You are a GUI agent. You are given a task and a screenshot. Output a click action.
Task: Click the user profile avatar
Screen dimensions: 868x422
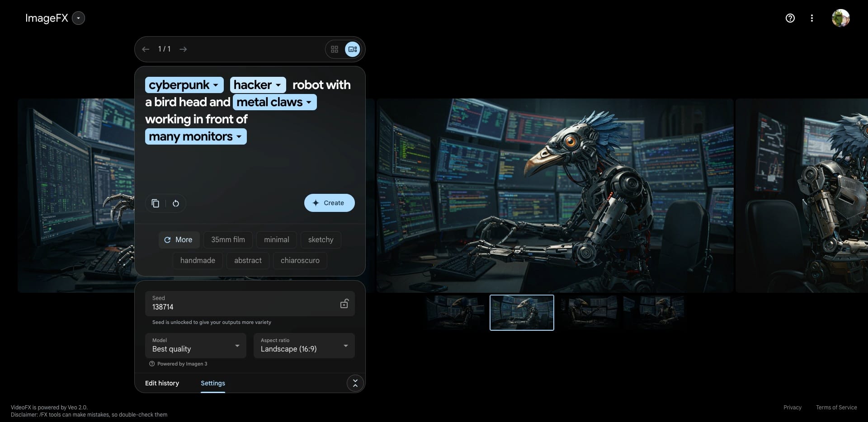click(x=840, y=18)
